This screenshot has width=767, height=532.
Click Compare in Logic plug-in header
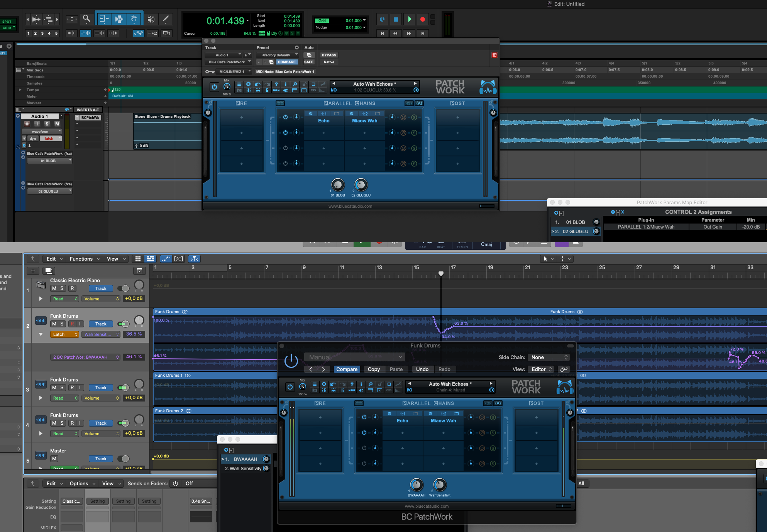click(347, 369)
